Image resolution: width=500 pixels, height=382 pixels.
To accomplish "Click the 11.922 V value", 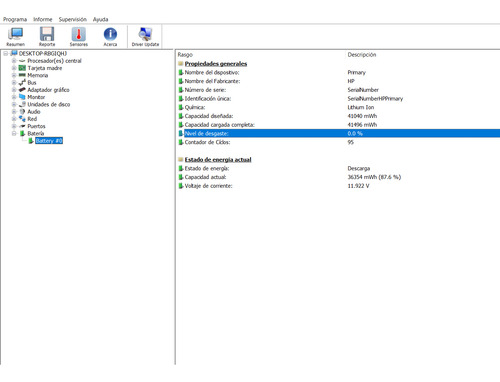I will [358, 186].
